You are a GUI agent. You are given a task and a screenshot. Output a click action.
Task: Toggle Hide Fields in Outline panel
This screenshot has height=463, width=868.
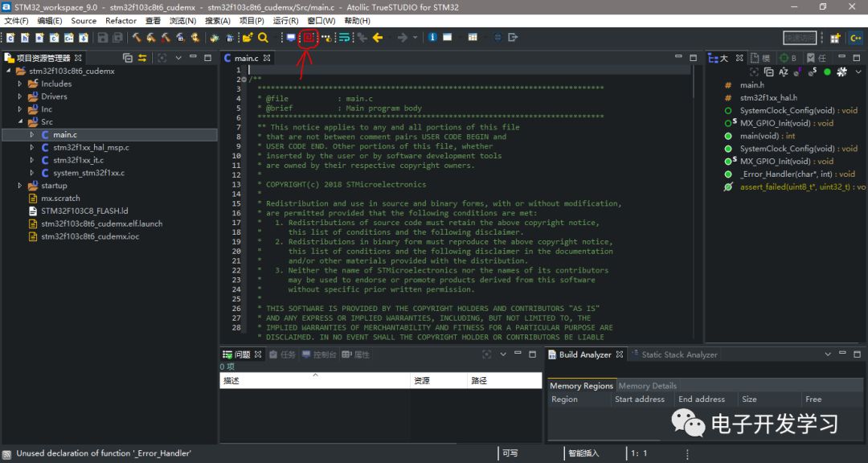point(798,72)
